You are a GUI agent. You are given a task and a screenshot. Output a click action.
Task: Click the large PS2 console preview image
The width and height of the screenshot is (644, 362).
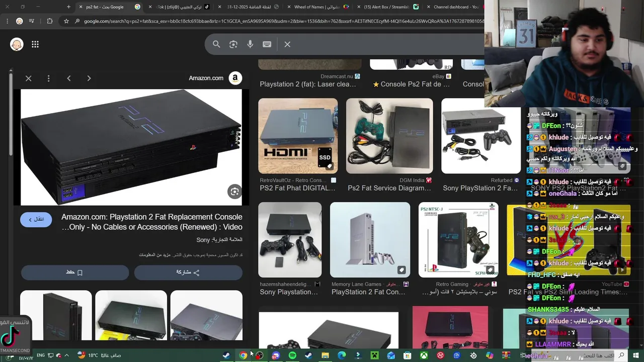[131, 147]
